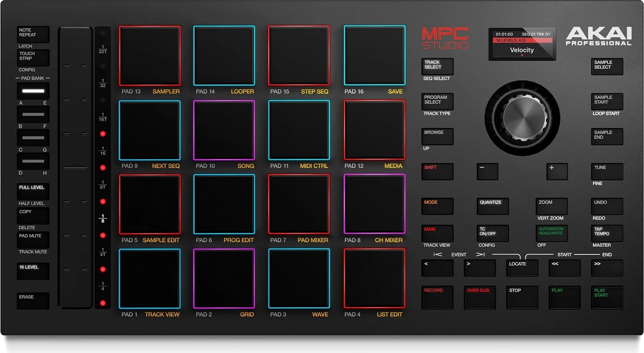Click the plus increment button
644x353 pixels.
click(557, 172)
